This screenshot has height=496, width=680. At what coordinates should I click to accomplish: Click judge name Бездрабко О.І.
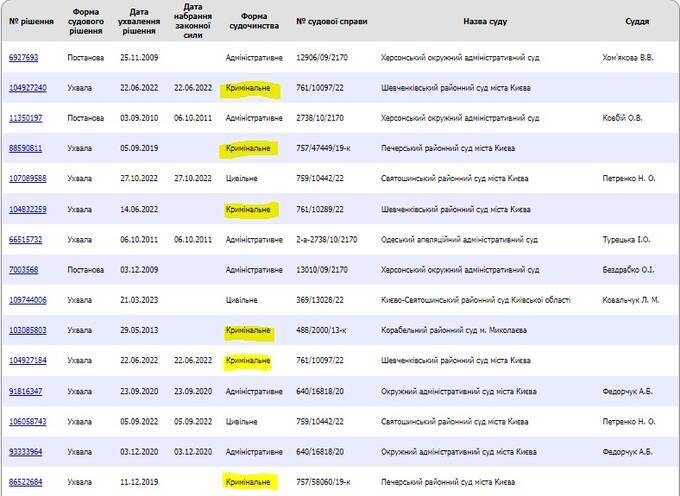[x=628, y=270]
